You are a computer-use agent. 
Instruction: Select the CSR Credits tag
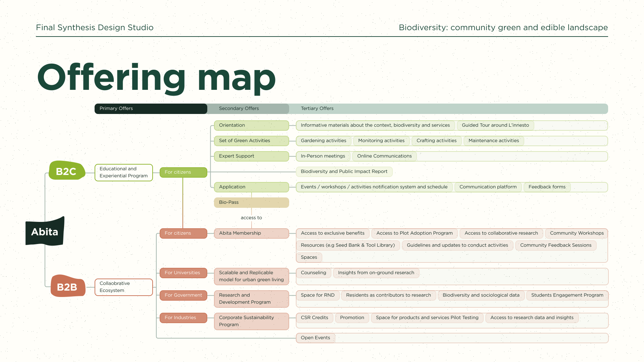pos(315,318)
